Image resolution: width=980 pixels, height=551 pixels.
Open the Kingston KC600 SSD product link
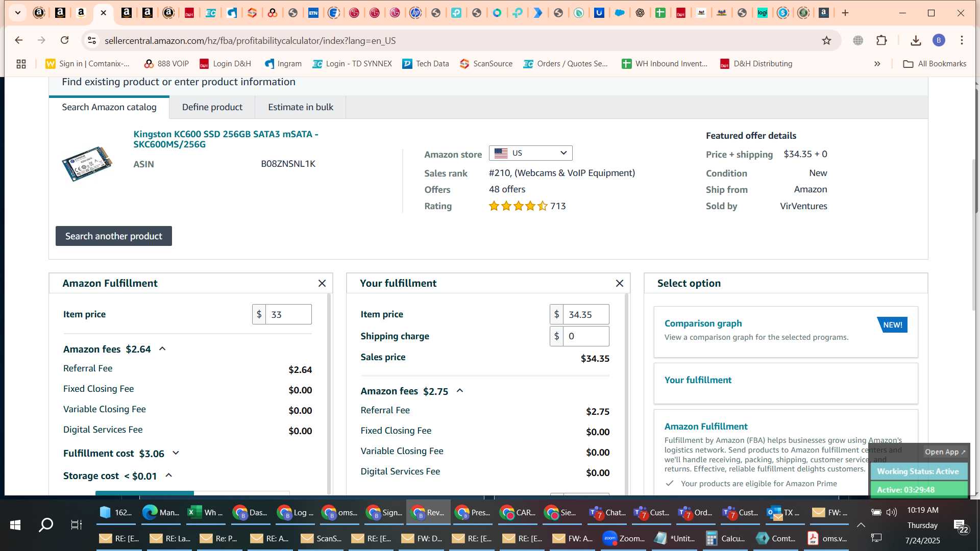(226, 139)
